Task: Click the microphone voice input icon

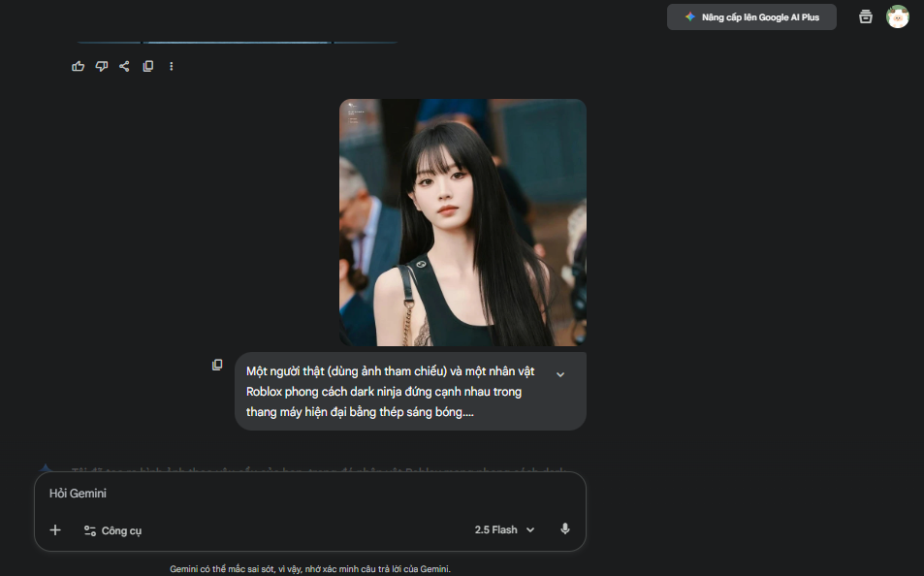Action: tap(565, 529)
